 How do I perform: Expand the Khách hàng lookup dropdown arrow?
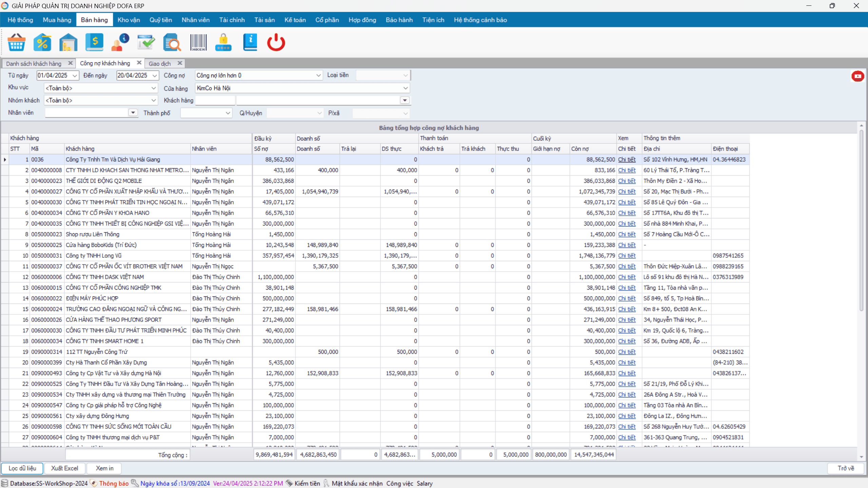pyautogui.click(x=405, y=100)
